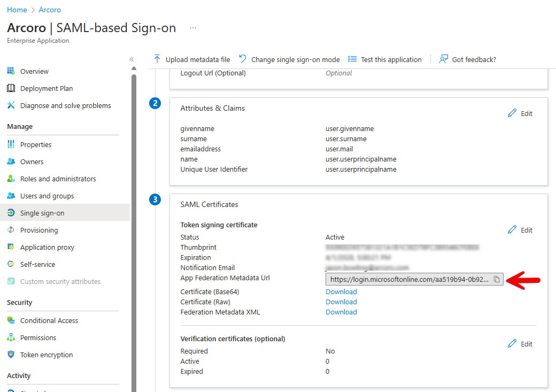Viewport: 556px width, 392px height.
Task: Click the sidebar vertical scrollbar thumb
Action: (x=134, y=232)
